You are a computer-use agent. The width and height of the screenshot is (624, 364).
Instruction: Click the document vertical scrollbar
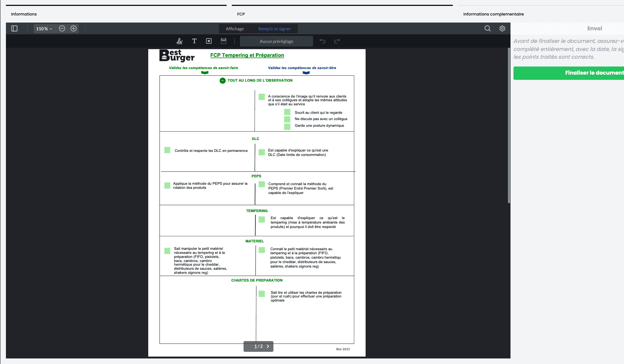[x=509, y=126]
